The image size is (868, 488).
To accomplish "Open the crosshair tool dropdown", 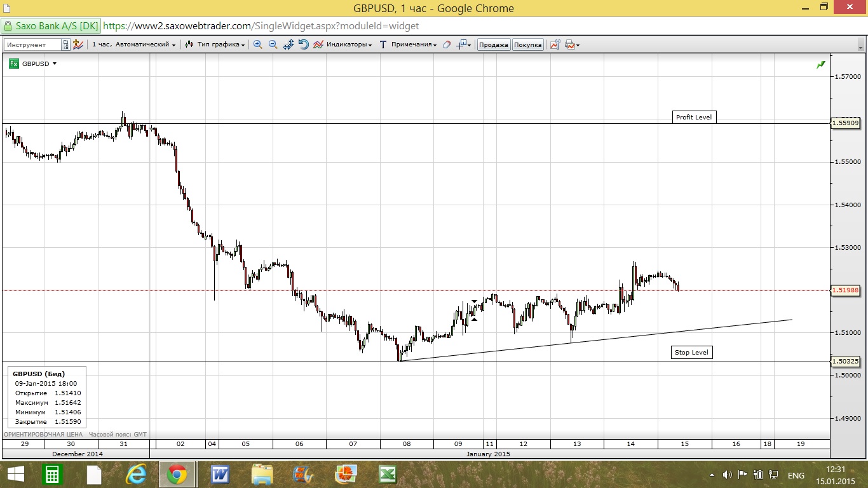I will [x=465, y=44].
